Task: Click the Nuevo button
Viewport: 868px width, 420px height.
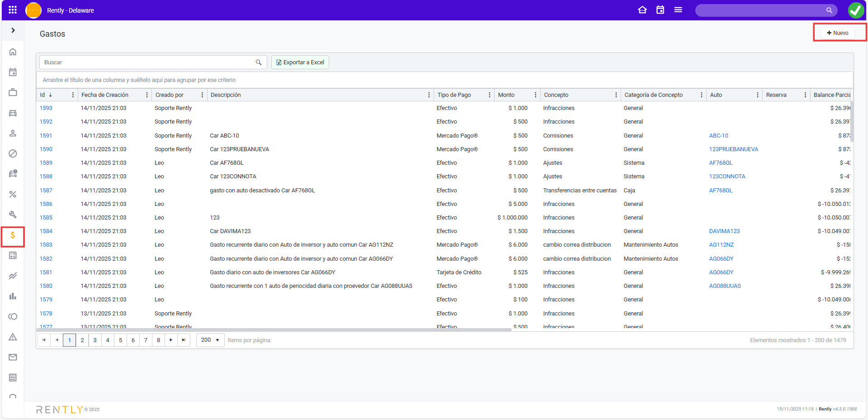Action: [837, 33]
